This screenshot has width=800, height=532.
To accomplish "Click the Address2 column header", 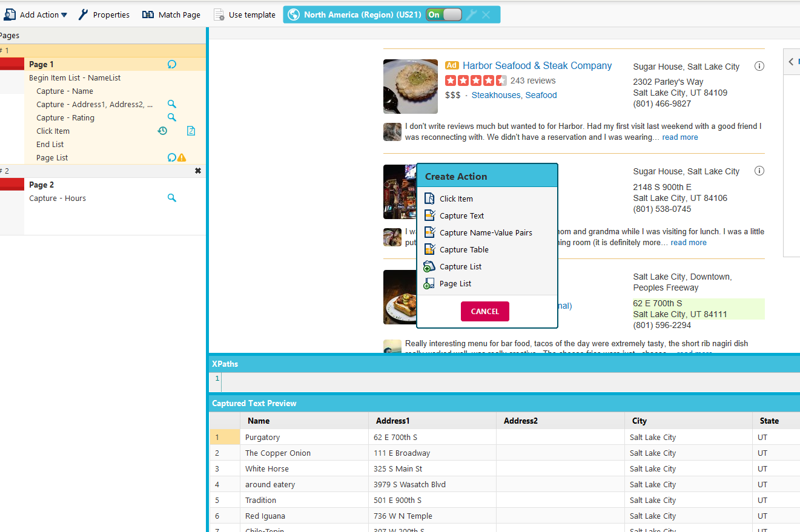I will coord(560,421).
